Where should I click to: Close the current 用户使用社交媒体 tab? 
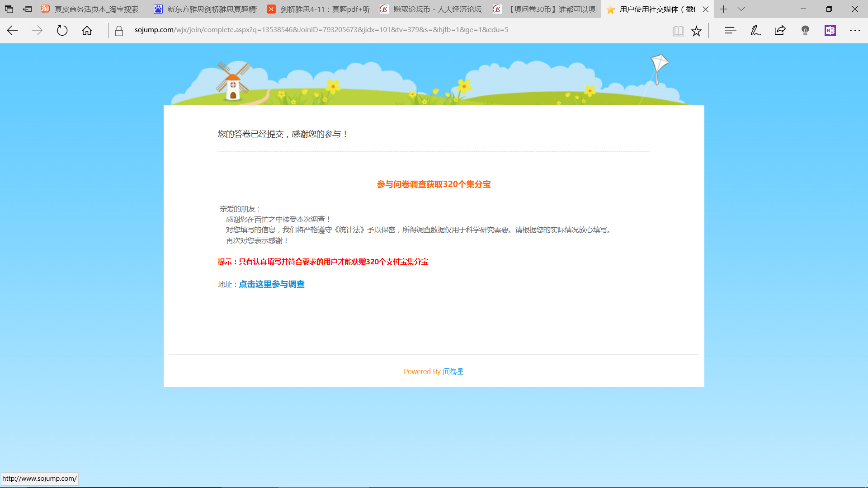point(705,9)
